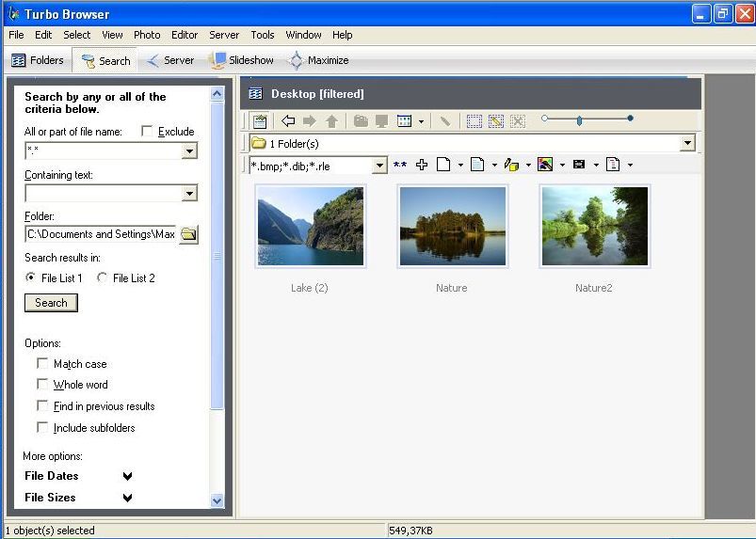Click the greyed pencil edit icon
The width and height of the screenshot is (756, 539).
click(x=445, y=121)
